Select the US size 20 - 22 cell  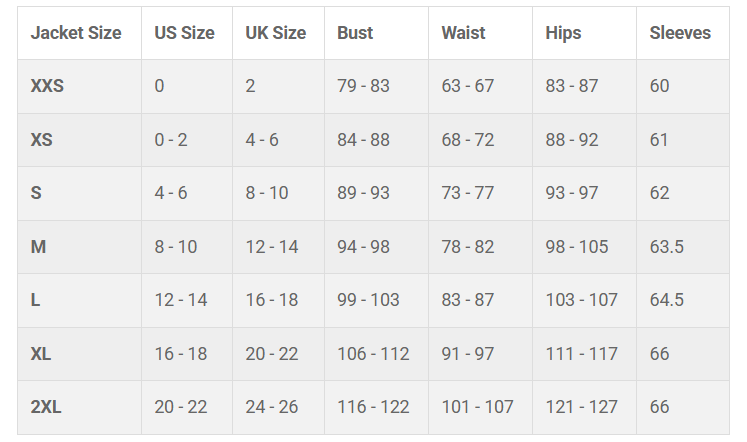(x=181, y=407)
